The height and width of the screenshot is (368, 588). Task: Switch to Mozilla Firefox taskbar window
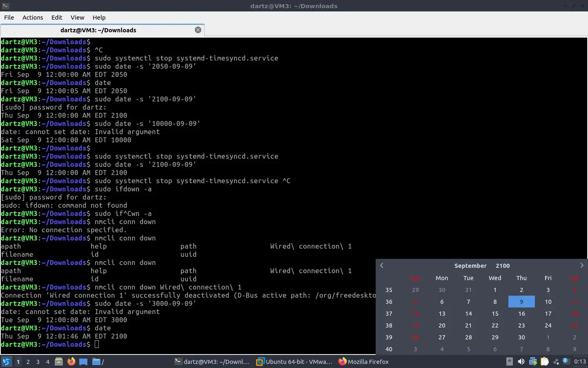click(363, 361)
